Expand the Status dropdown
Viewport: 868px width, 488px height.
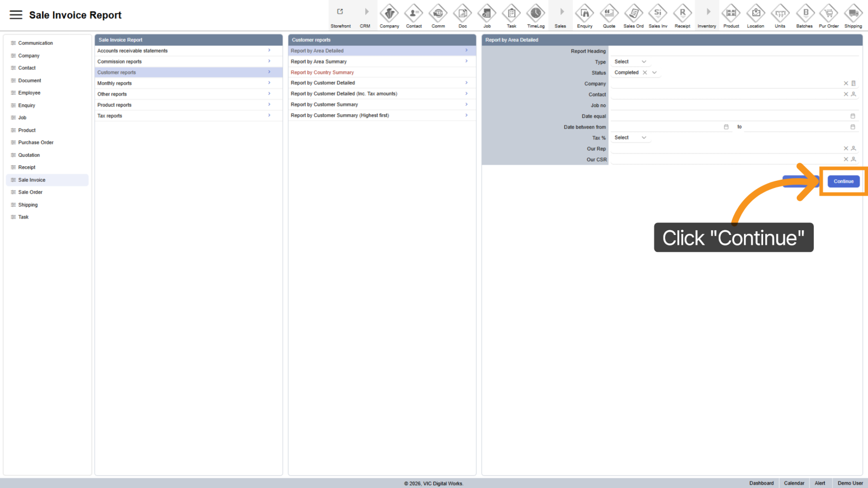(x=654, y=73)
